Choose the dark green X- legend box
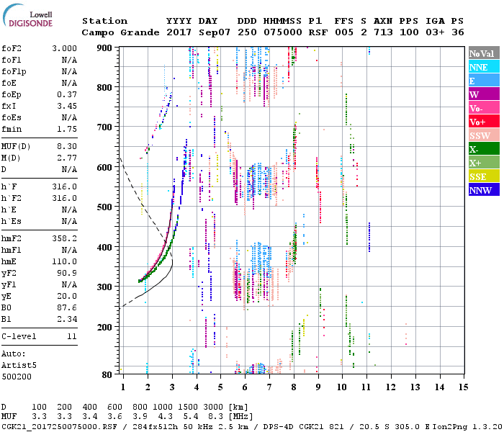 (483, 149)
